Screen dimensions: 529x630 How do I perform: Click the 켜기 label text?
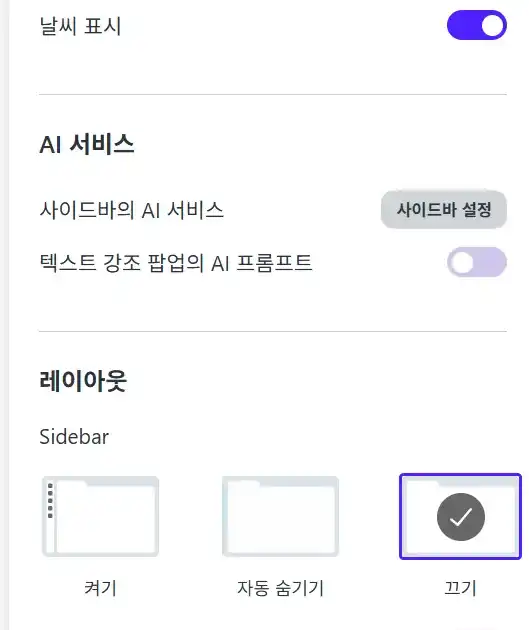(100, 588)
